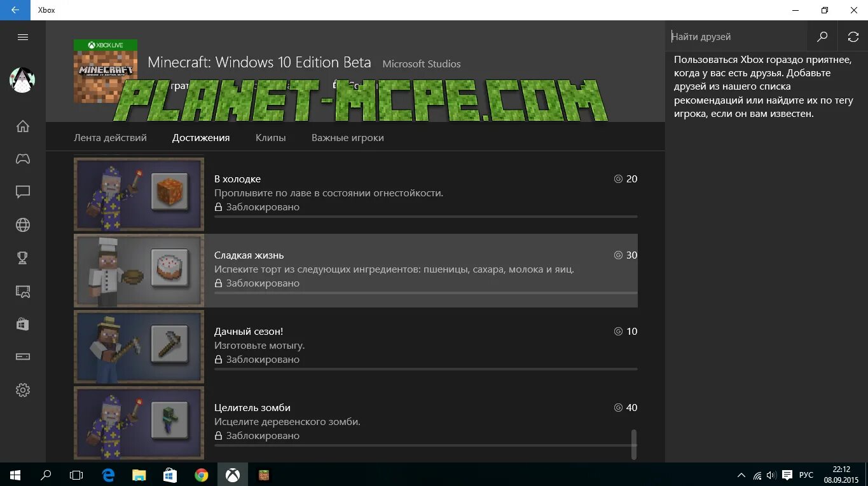The height and width of the screenshot is (486, 868).
Task: Click the Microsoft Studios publisher link
Action: [x=422, y=64]
